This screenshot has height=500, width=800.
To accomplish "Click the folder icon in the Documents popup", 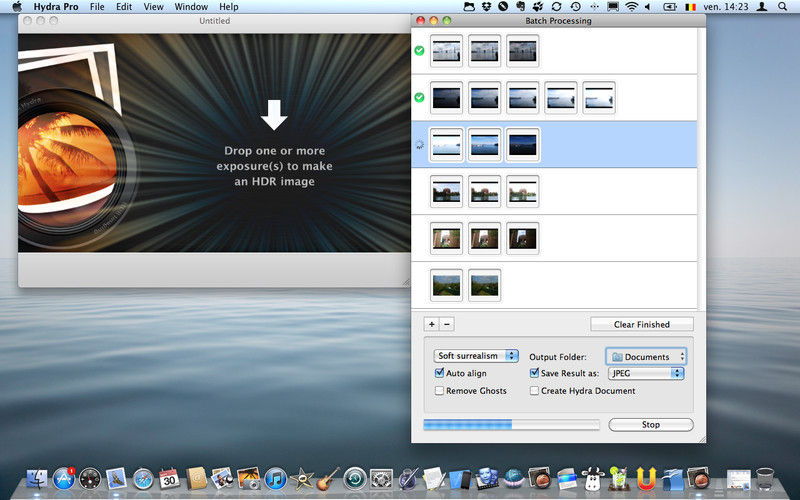I will pyautogui.click(x=617, y=357).
